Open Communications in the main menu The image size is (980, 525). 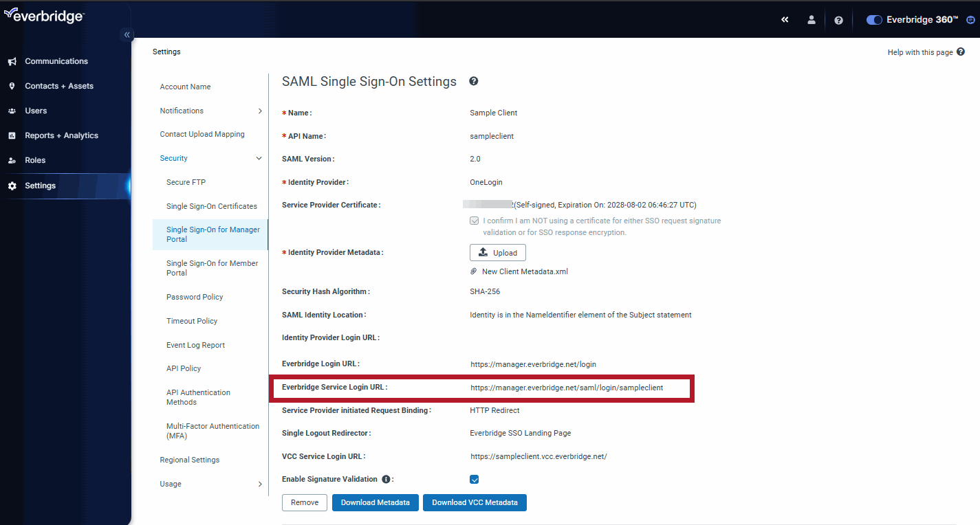(56, 61)
